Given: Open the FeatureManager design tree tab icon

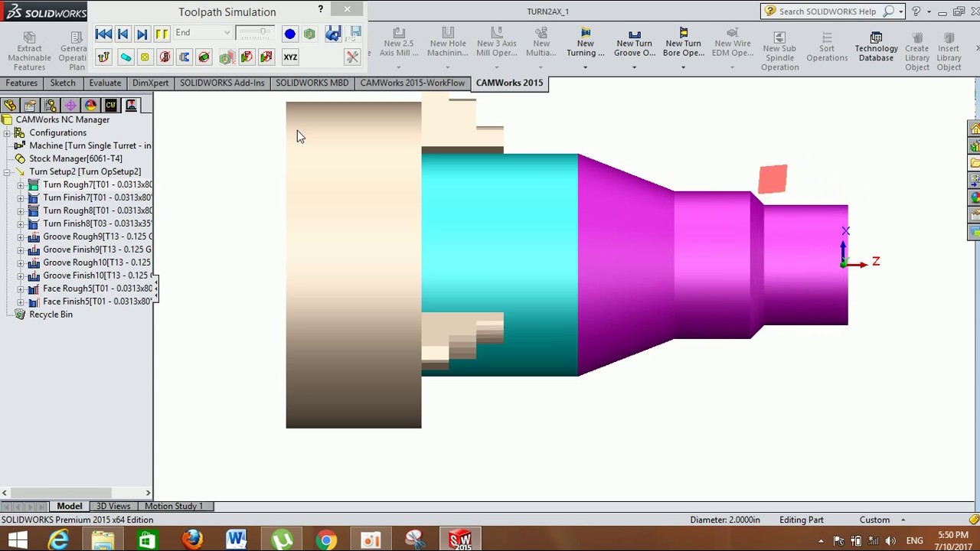Looking at the screenshot, I should pyautogui.click(x=10, y=106).
